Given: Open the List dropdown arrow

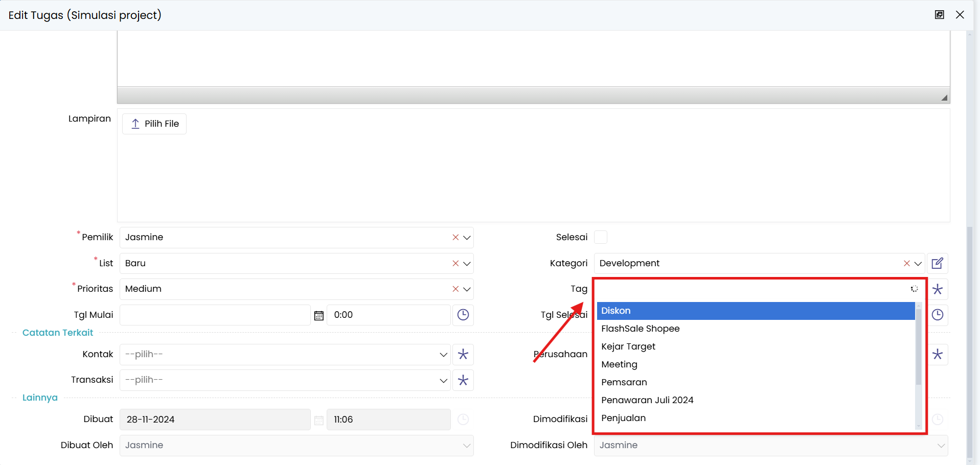Looking at the screenshot, I should [467, 264].
